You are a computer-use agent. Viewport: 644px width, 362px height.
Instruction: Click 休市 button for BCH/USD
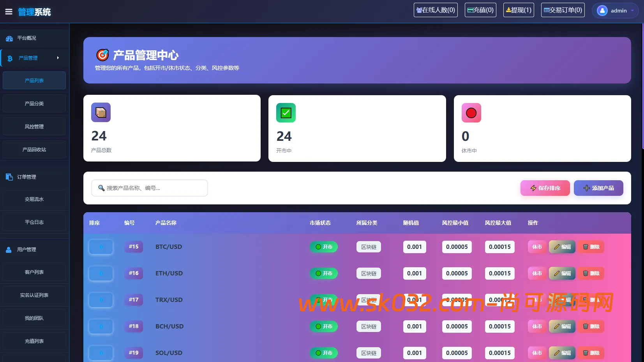point(537,327)
